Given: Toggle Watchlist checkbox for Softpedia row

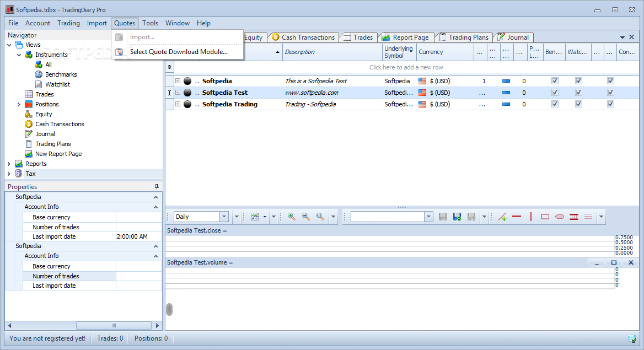Looking at the screenshot, I should pos(578,81).
